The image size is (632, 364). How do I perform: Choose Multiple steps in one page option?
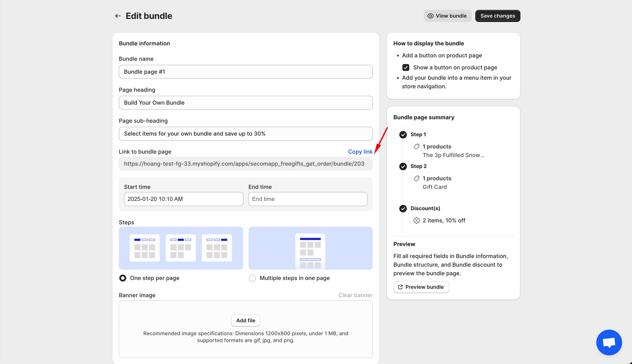tap(252, 278)
